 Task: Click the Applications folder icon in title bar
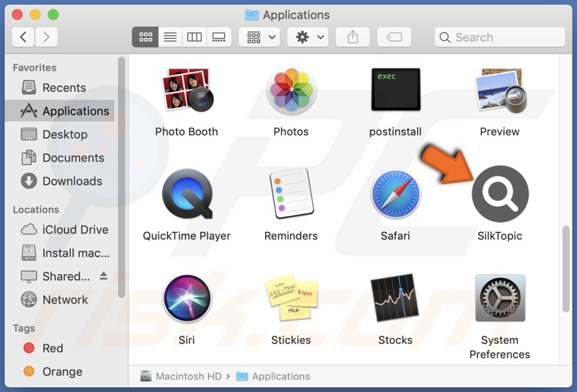point(252,15)
